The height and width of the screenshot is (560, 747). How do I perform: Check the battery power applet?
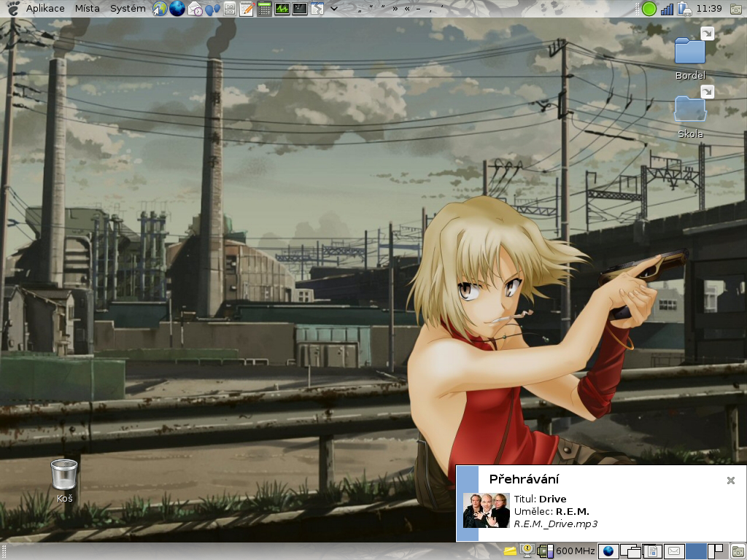[x=684, y=9]
